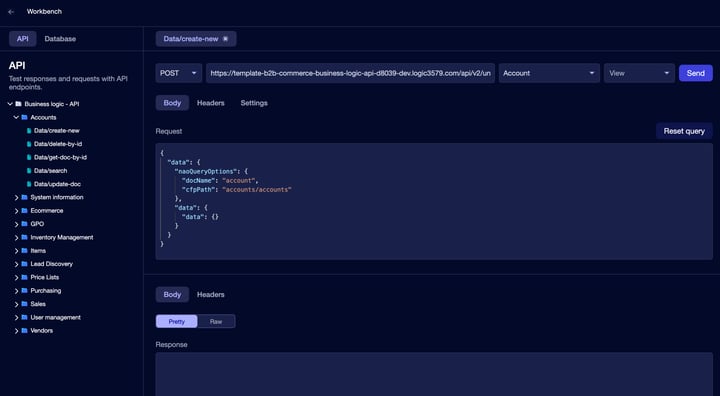Expand the Vendors folder chevron
The height and width of the screenshot is (396, 720).
point(16,331)
